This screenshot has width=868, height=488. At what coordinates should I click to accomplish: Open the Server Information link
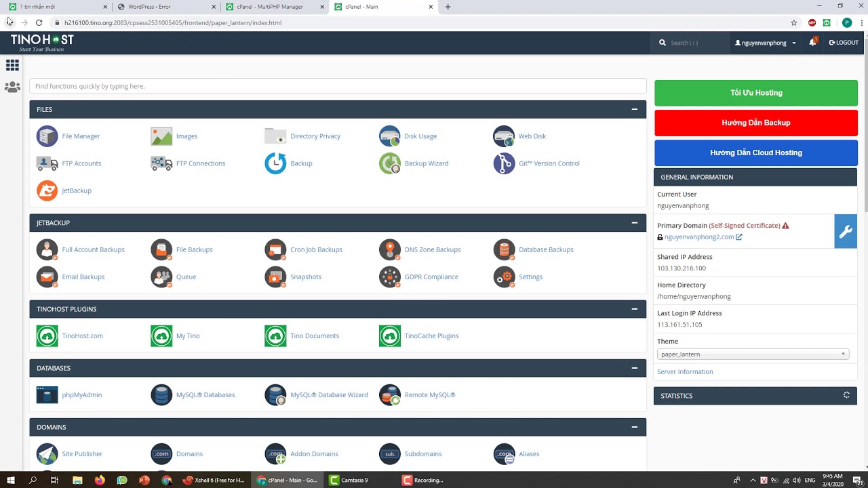click(685, 371)
